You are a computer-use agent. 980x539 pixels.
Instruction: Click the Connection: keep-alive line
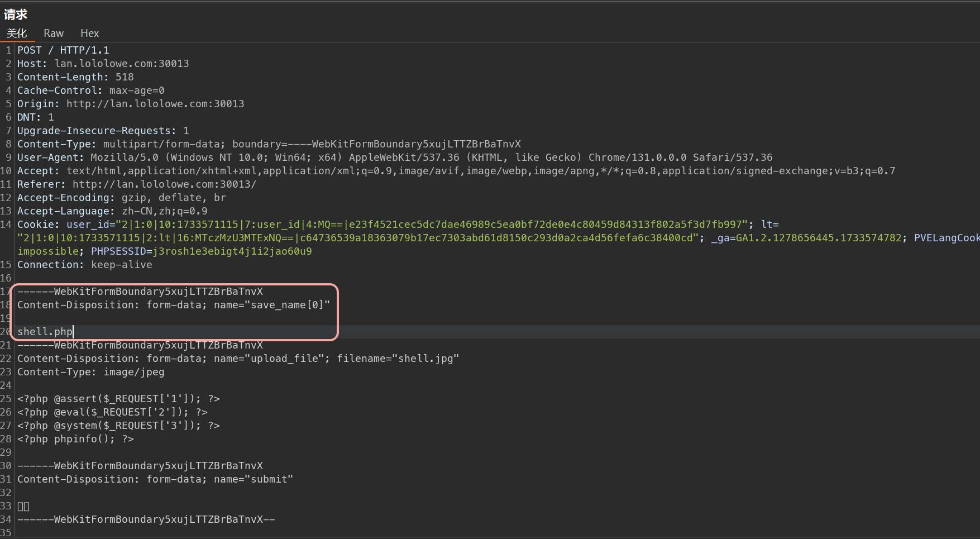pos(85,265)
